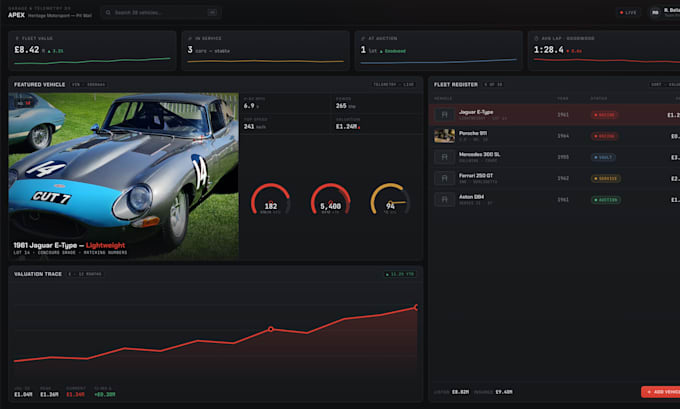Click the 5,400 RPM gauge
This screenshot has width=680, height=409.
(330, 200)
